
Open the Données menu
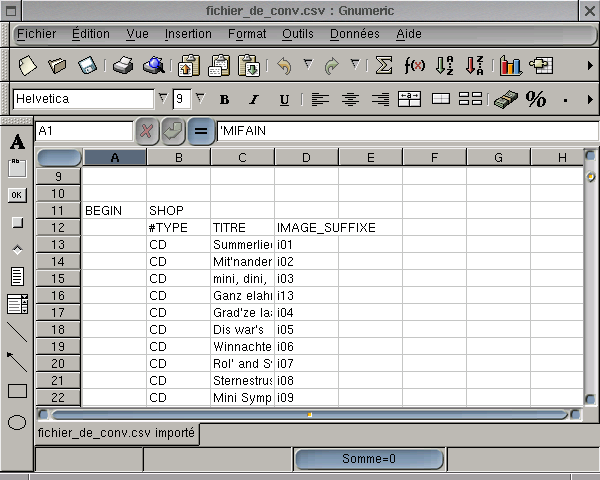pyautogui.click(x=354, y=33)
